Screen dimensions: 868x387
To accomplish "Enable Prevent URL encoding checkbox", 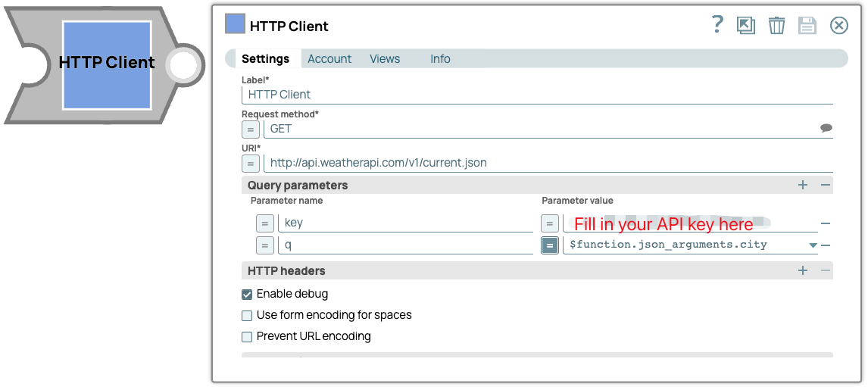I will pos(247,336).
